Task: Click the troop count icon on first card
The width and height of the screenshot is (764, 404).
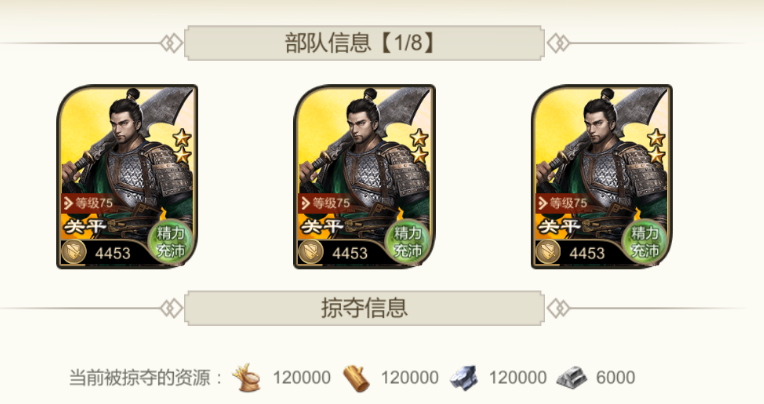Action: click(x=74, y=252)
